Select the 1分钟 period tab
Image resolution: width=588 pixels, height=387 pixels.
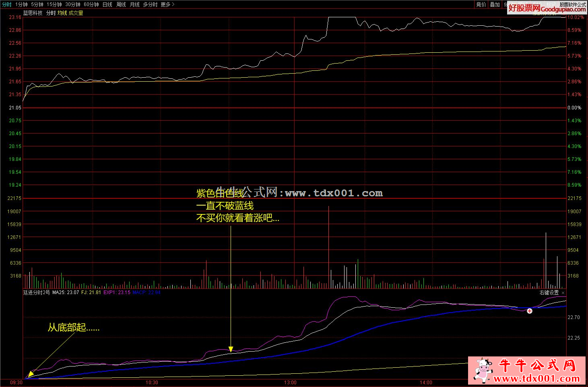coord(21,4)
